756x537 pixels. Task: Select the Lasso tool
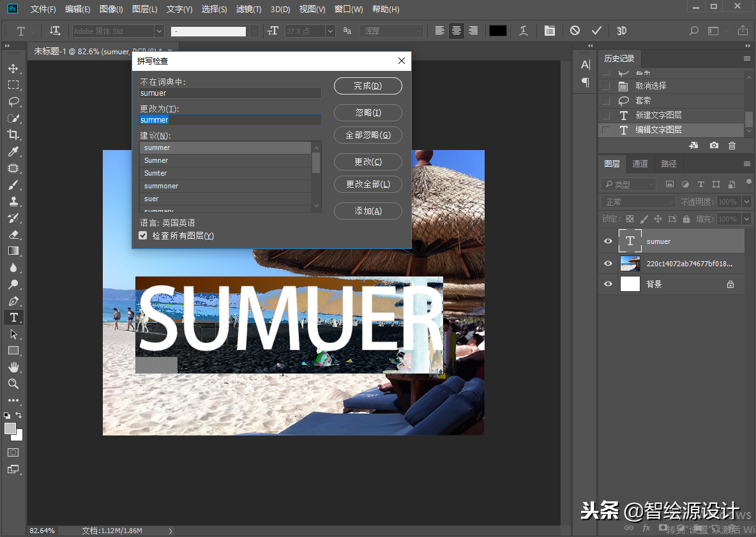[13, 102]
